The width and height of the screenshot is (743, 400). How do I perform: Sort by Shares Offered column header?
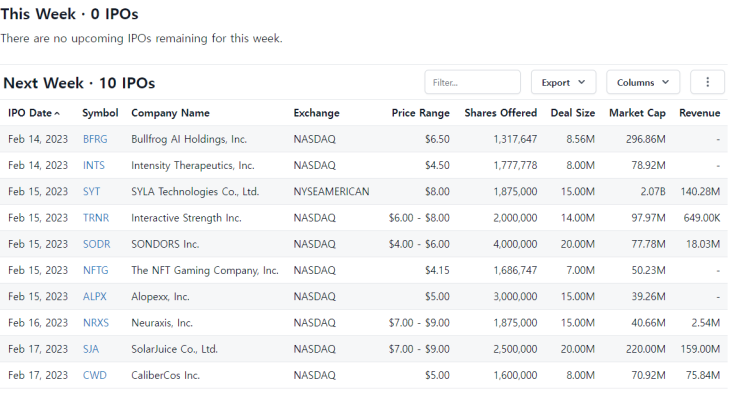(x=501, y=113)
